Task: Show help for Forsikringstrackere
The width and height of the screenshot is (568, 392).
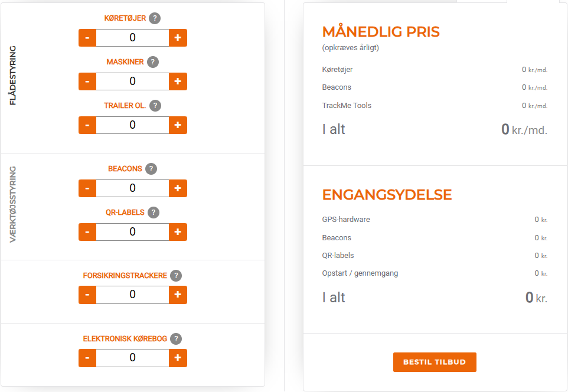Action: 176,276
